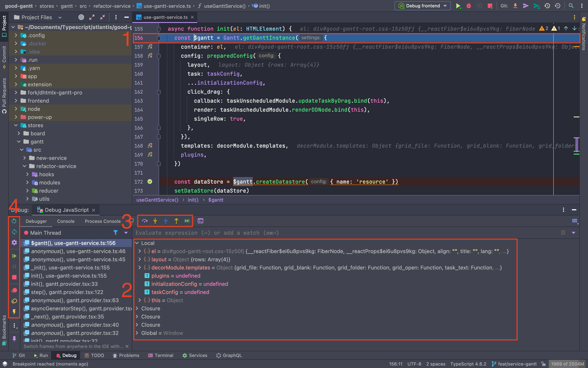
Task: Open Search Everywhere magnifier
Action: tap(571, 6)
